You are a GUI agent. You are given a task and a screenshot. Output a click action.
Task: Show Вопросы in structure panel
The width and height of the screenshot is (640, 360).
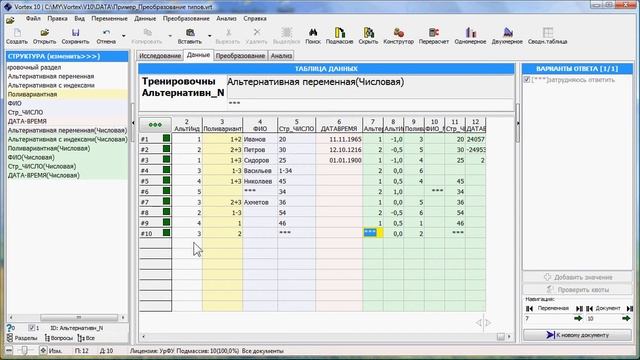coord(58,338)
